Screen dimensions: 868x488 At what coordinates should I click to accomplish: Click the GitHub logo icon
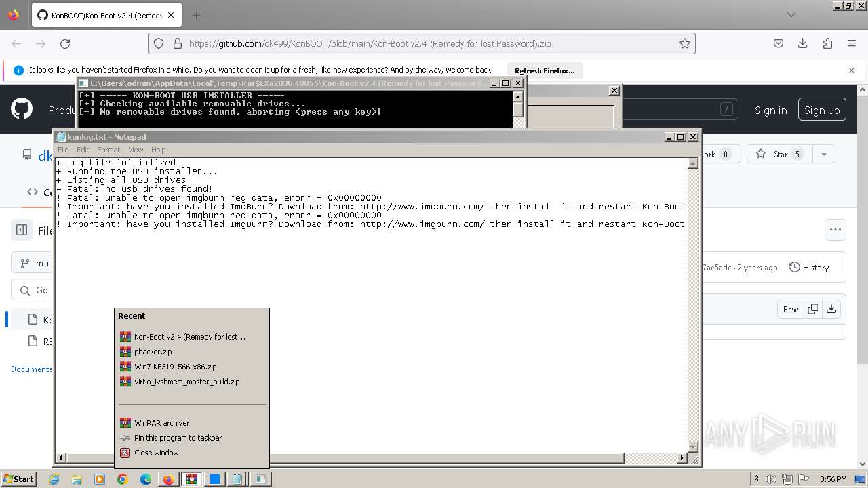[22, 109]
